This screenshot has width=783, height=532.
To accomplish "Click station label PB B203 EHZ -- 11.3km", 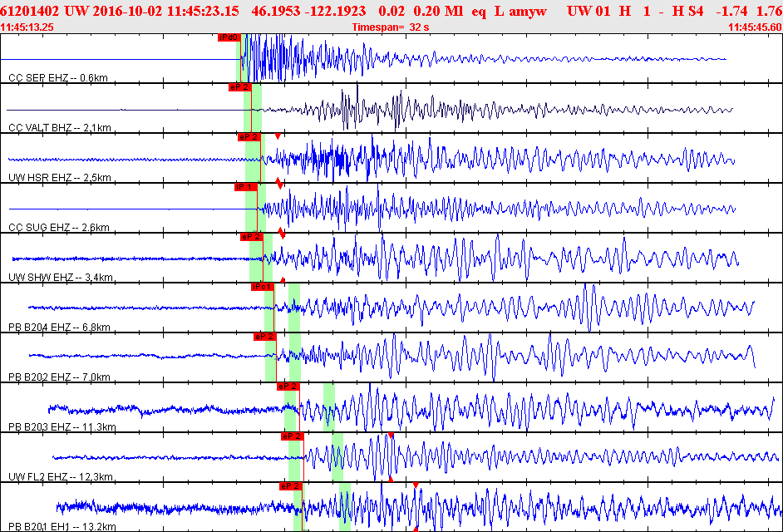I will pyautogui.click(x=62, y=427).
